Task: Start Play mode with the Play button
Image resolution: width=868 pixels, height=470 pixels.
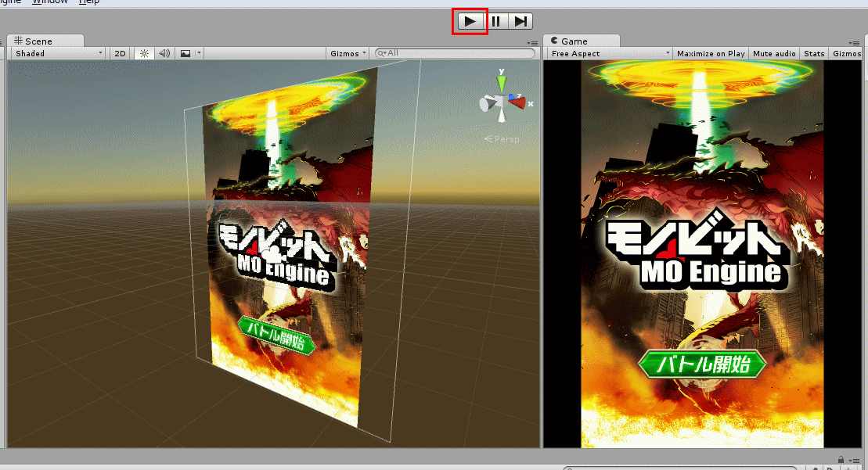Action: pyautogui.click(x=470, y=22)
